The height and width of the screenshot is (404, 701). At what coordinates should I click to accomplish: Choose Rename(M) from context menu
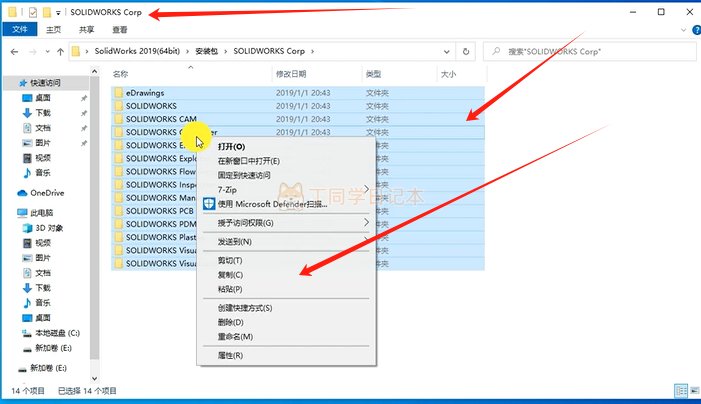point(286,337)
